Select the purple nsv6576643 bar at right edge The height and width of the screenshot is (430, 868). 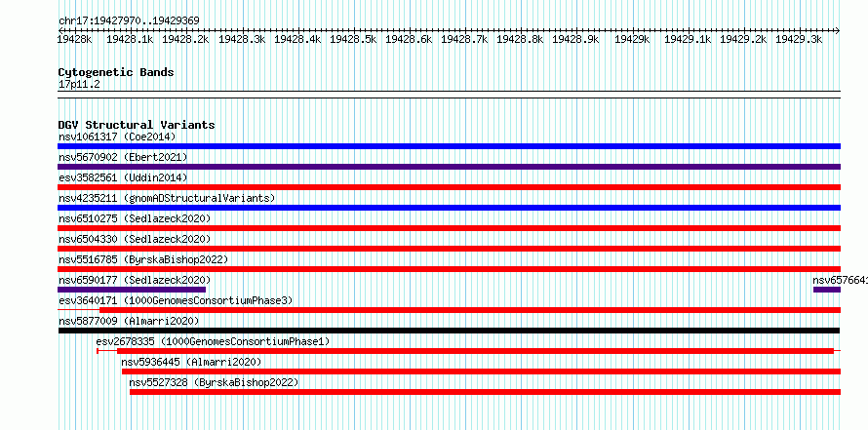coord(827,290)
